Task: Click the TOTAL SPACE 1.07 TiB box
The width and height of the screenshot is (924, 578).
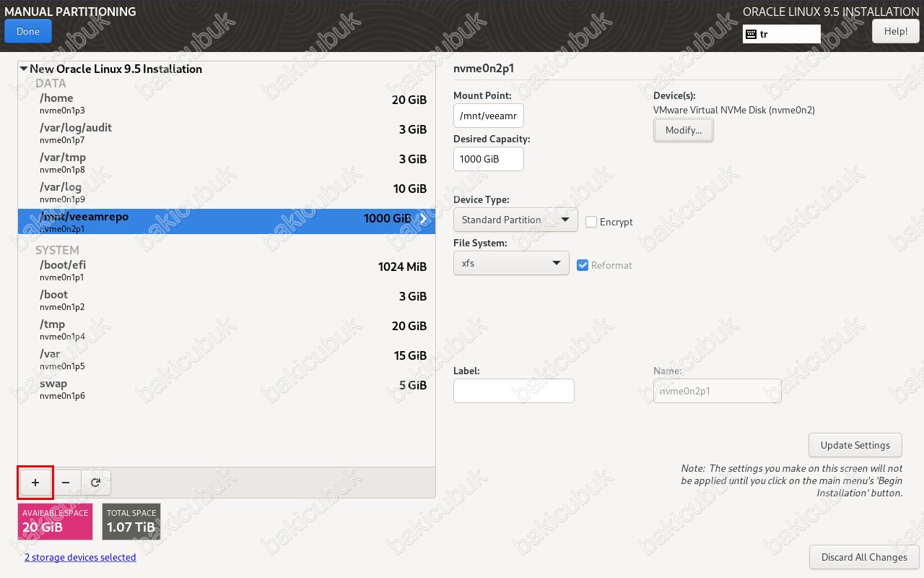Action: click(x=131, y=522)
